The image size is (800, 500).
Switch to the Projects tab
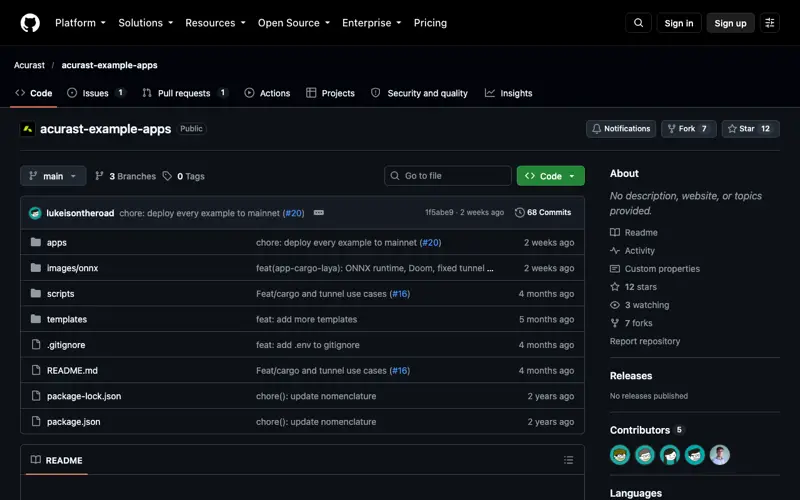(x=330, y=93)
